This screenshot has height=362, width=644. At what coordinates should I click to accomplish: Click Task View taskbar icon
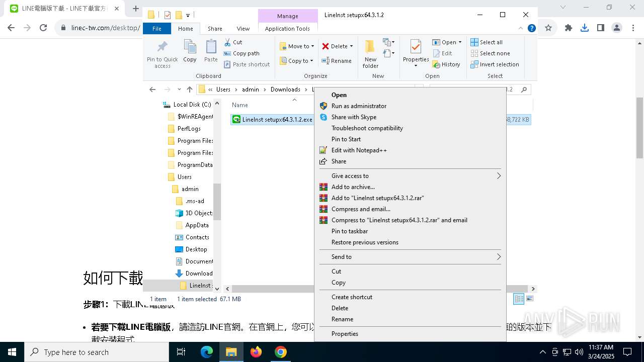(x=181, y=352)
